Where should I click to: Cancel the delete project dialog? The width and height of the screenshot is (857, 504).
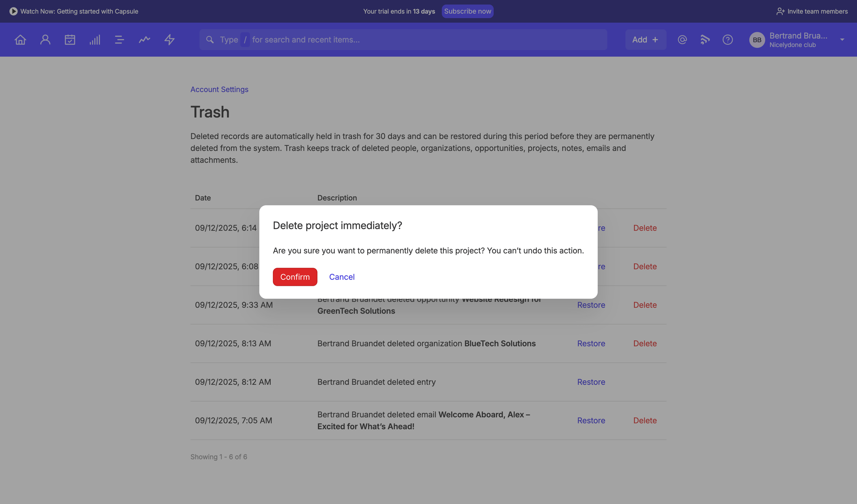pos(342,277)
